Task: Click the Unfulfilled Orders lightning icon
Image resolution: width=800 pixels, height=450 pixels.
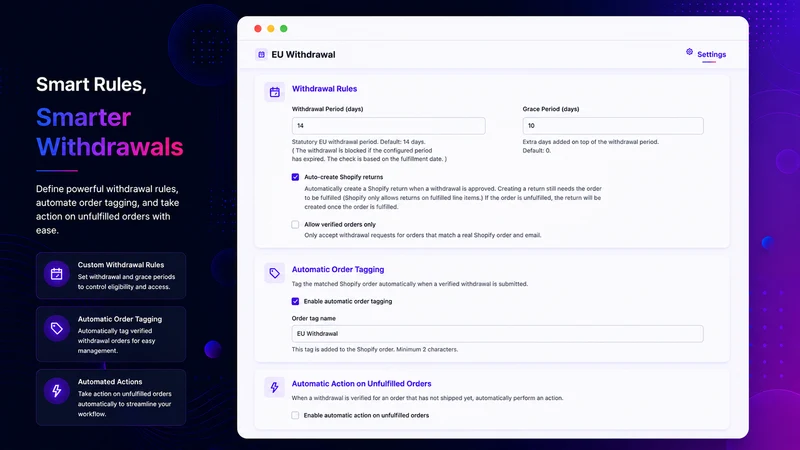Action: coord(274,387)
